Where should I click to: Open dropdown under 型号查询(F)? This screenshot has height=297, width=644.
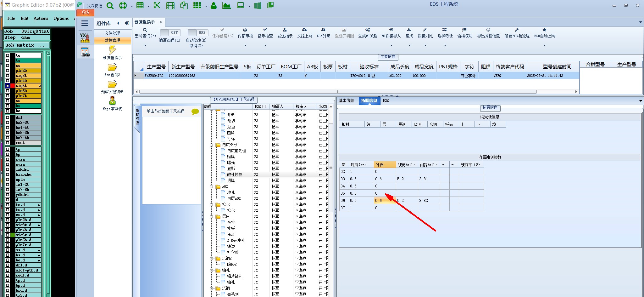145,46
